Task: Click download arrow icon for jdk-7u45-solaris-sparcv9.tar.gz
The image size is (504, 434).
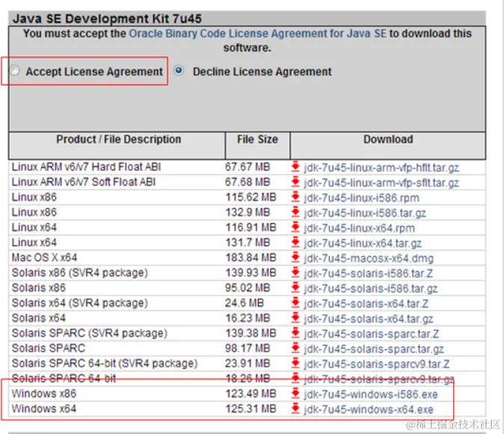Action: (x=295, y=379)
